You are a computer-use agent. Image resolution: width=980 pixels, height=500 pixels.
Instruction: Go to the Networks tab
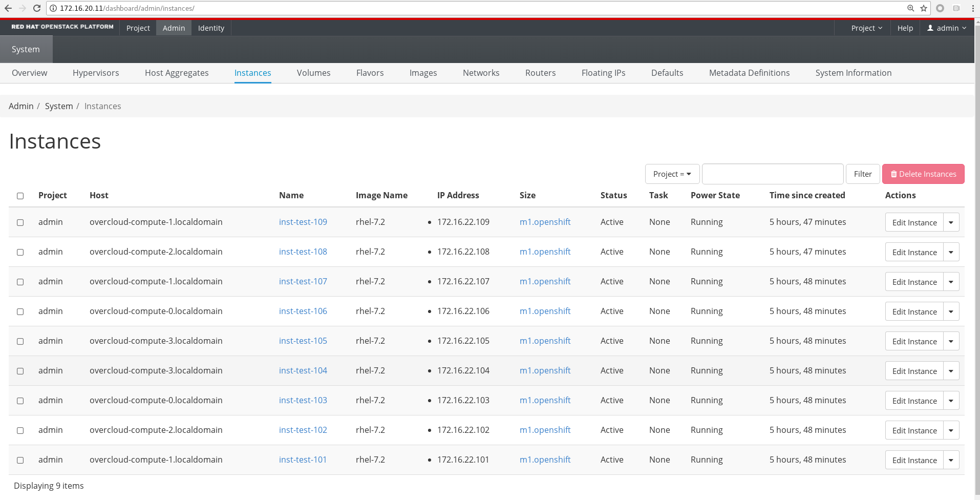pos(481,73)
